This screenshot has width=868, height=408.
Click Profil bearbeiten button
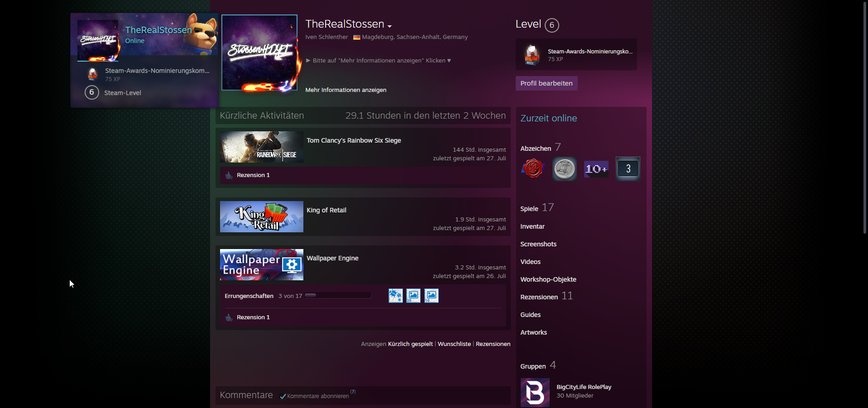pyautogui.click(x=546, y=83)
